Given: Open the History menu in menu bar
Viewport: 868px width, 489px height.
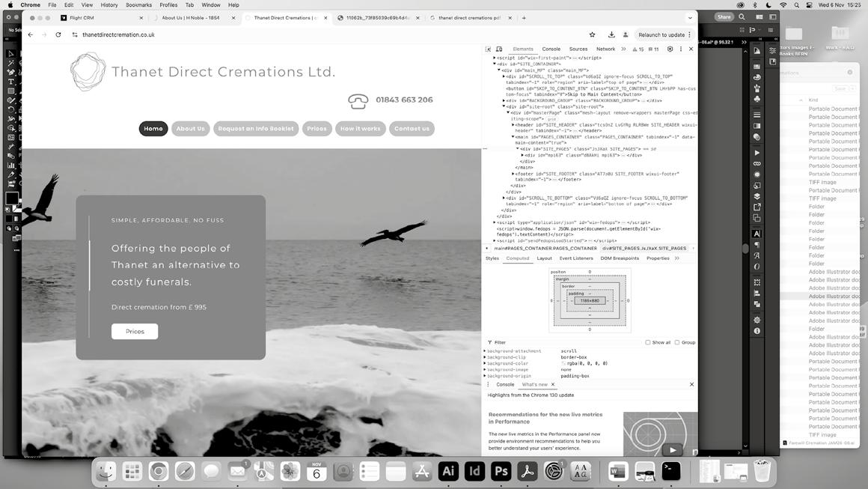Looking at the screenshot, I should click(109, 5).
